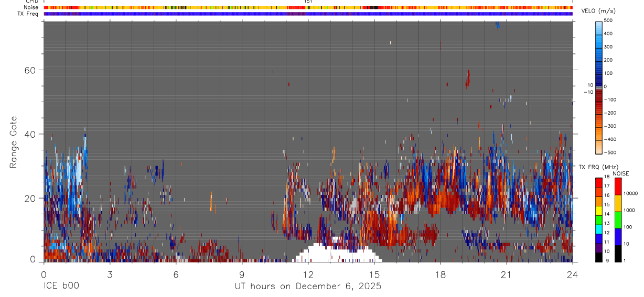Click the 1000 noise scale label
644x297 pixels.
coord(629,211)
